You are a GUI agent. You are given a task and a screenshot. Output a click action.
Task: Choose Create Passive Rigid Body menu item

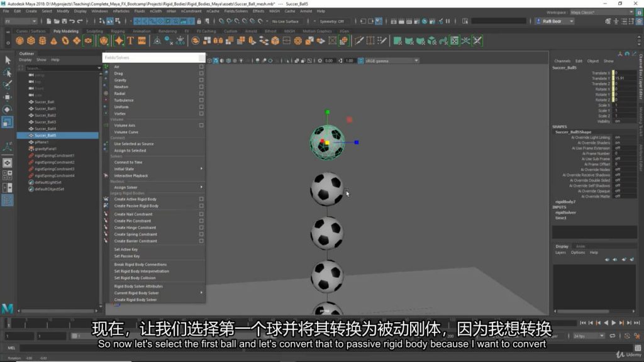[x=136, y=206]
